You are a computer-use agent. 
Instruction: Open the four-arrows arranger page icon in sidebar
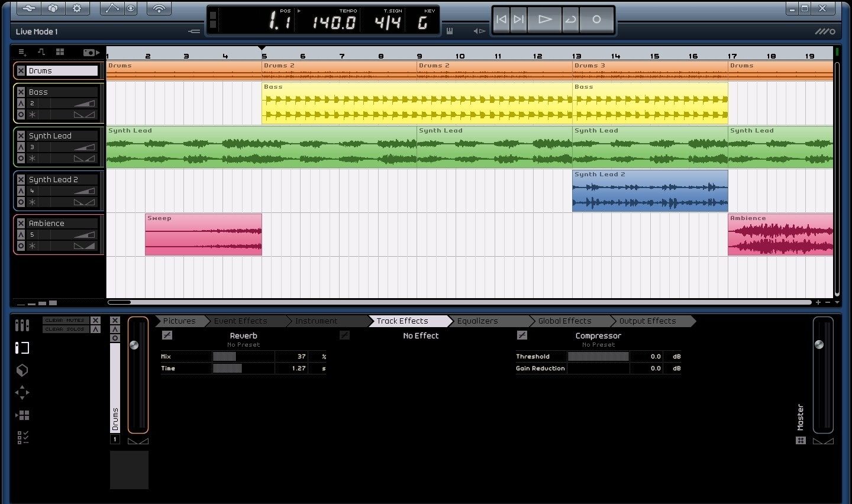pyautogui.click(x=22, y=393)
